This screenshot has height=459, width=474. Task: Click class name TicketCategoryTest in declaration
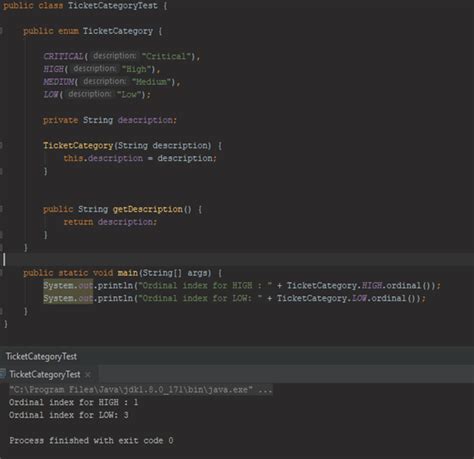coord(113,6)
